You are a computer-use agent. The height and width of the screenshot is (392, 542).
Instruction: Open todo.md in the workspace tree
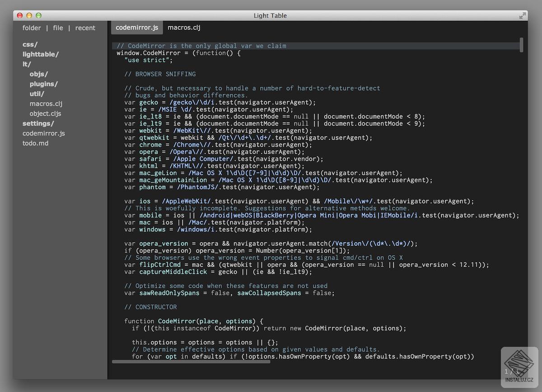pyautogui.click(x=35, y=143)
